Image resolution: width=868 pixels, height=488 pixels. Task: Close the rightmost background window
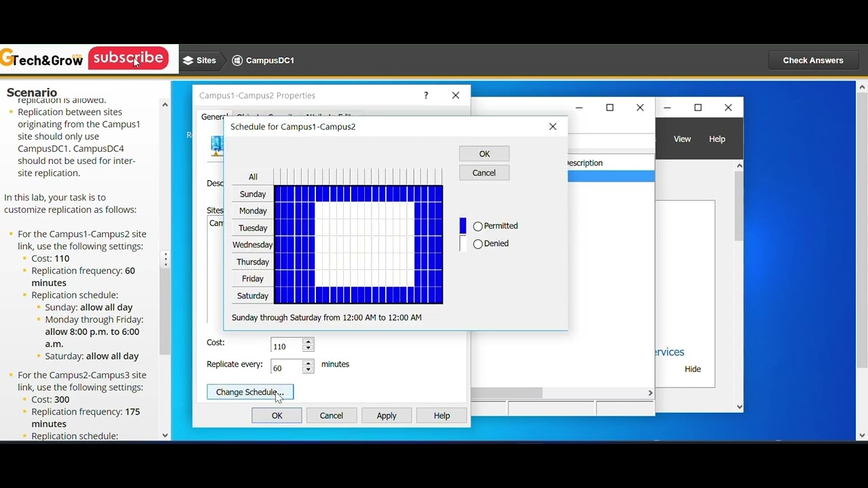coord(728,107)
